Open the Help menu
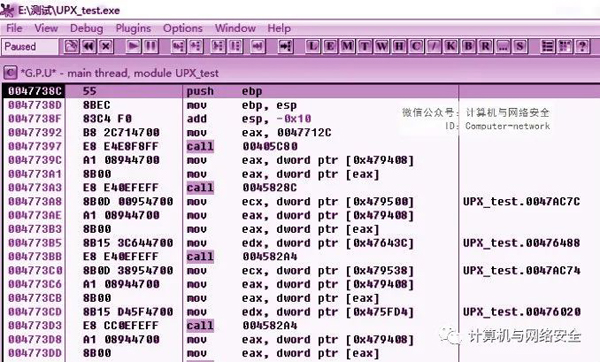 (x=279, y=28)
